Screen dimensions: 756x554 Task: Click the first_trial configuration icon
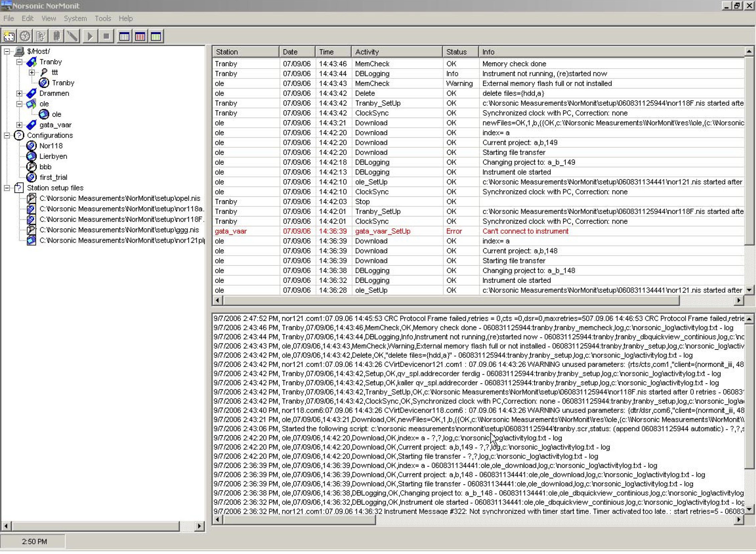coord(31,177)
